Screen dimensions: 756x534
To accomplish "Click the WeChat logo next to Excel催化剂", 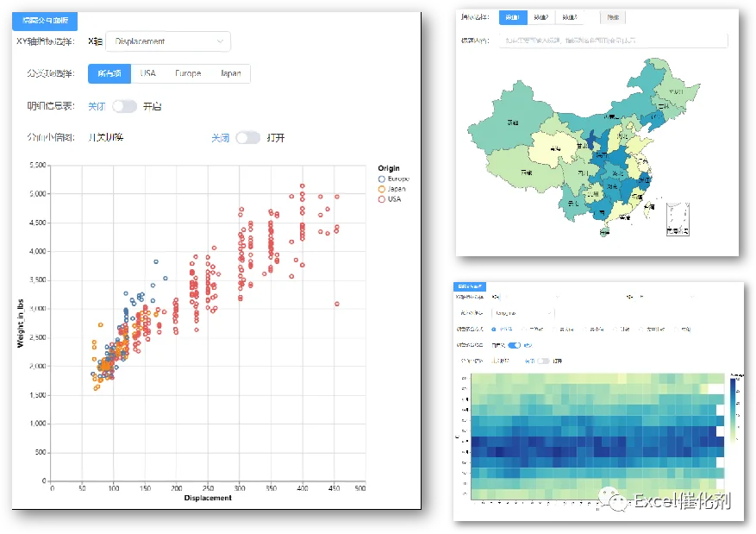I will click(x=613, y=499).
